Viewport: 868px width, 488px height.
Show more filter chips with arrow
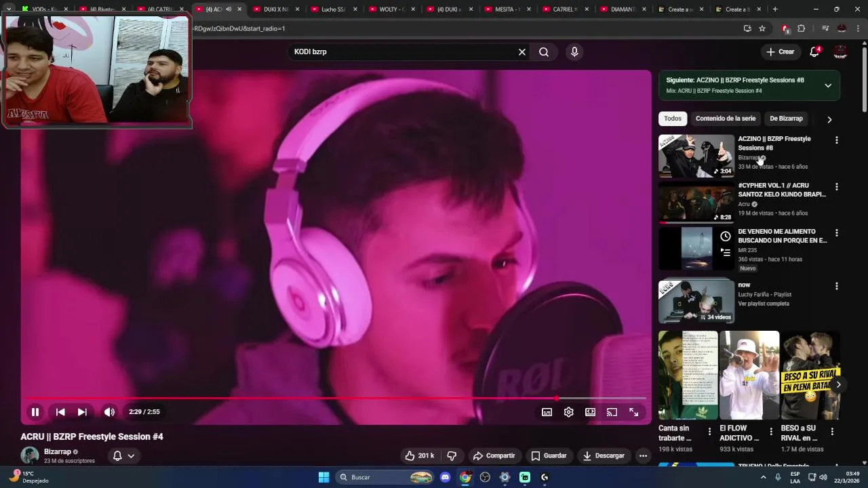[x=829, y=119]
